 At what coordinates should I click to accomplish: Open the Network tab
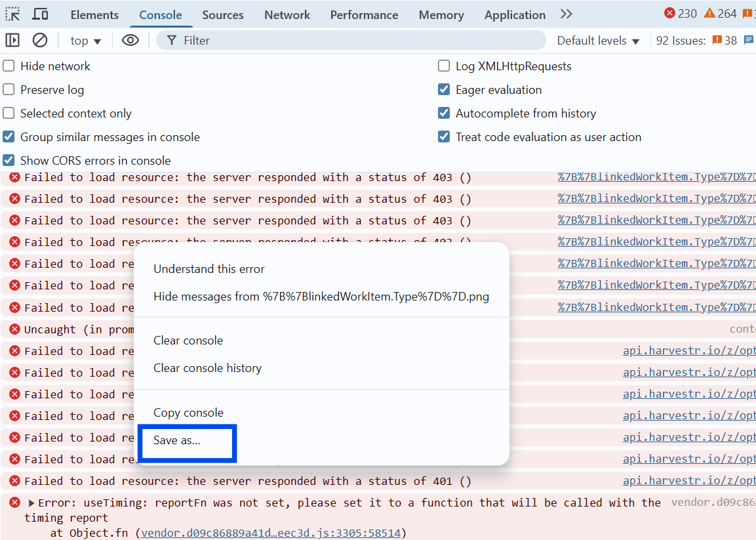pyautogui.click(x=287, y=15)
